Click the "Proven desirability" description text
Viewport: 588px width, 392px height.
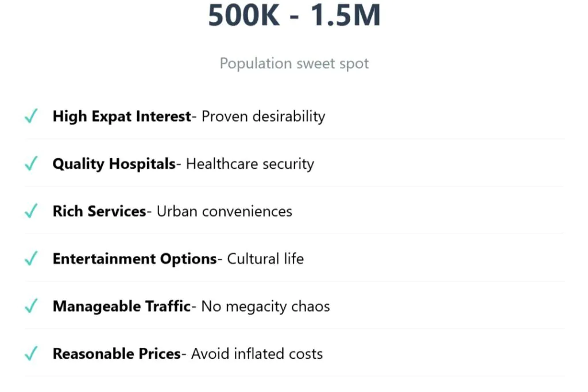pyautogui.click(x=264, y=117)
